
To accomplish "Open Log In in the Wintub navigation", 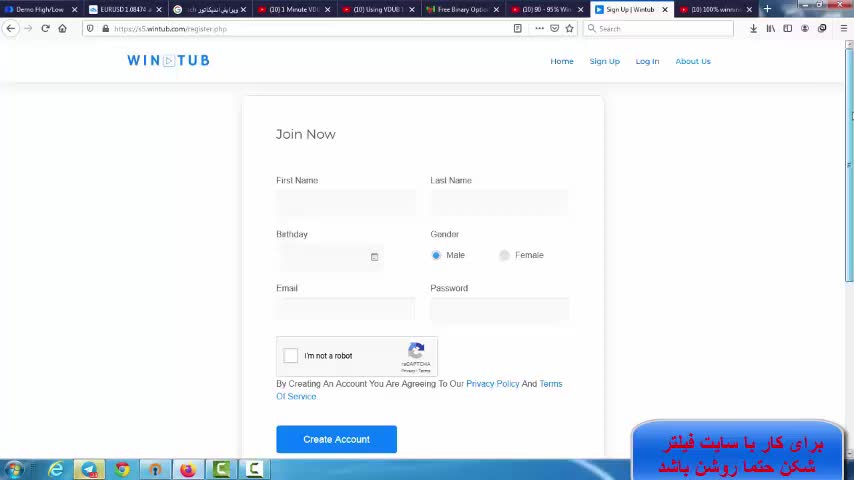I will 647,61.
